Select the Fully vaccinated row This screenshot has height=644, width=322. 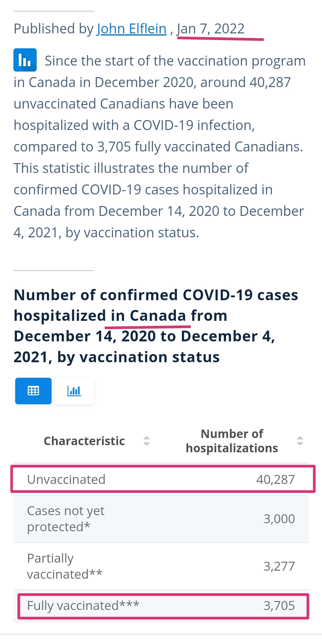click(x=161, y=606)
